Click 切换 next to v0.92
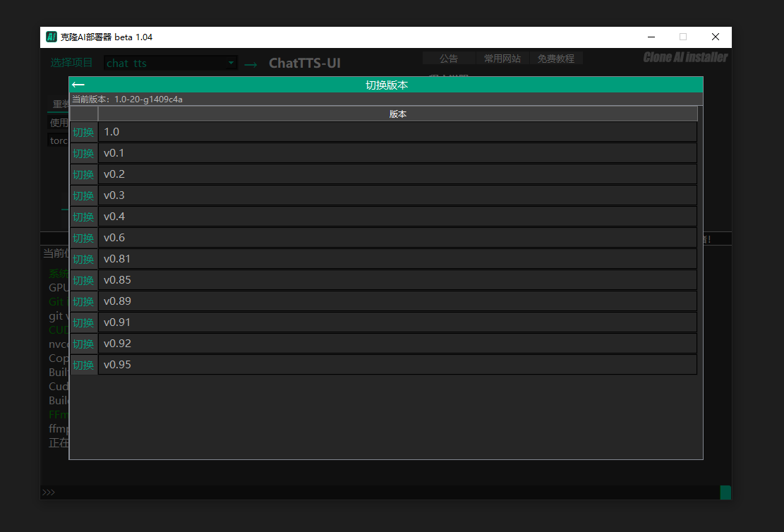Screen dimensions: 784x532 coord(83,344)
